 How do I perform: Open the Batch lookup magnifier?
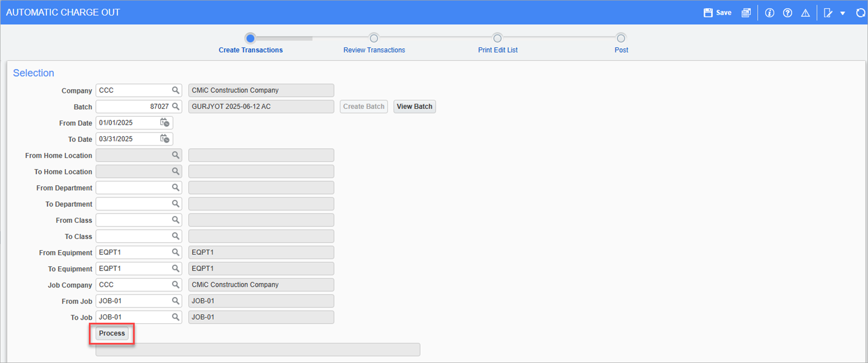176,107
